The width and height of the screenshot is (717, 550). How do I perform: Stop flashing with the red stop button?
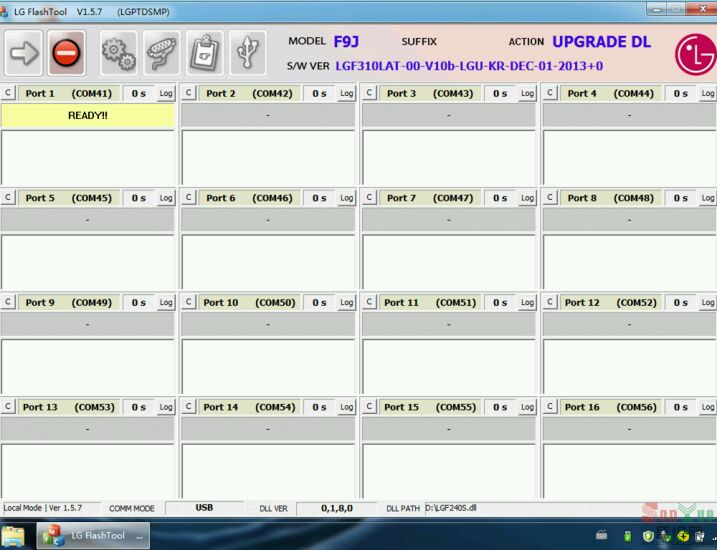66,53
